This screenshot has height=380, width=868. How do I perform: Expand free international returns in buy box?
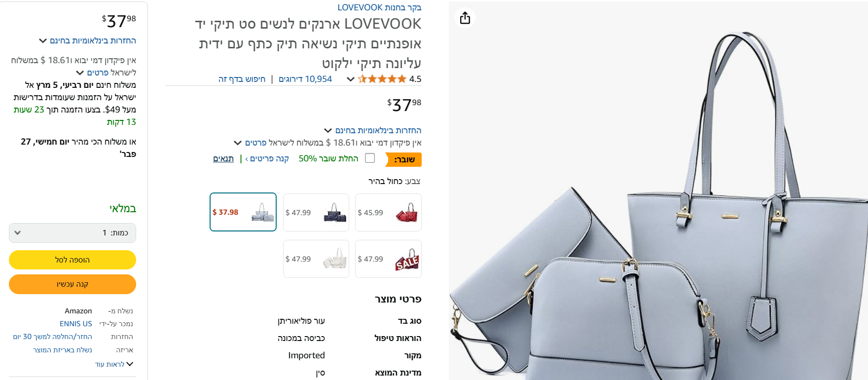point(87,40)
